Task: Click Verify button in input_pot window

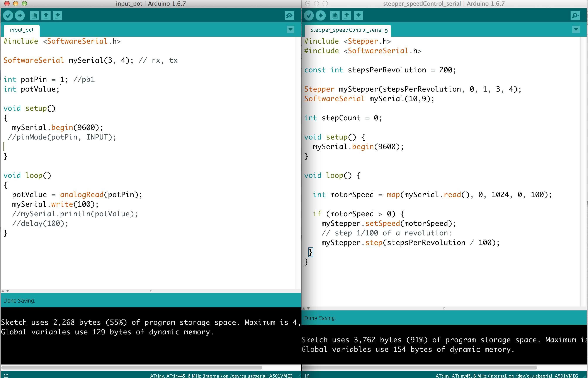Action: click(x=8, y=16)
